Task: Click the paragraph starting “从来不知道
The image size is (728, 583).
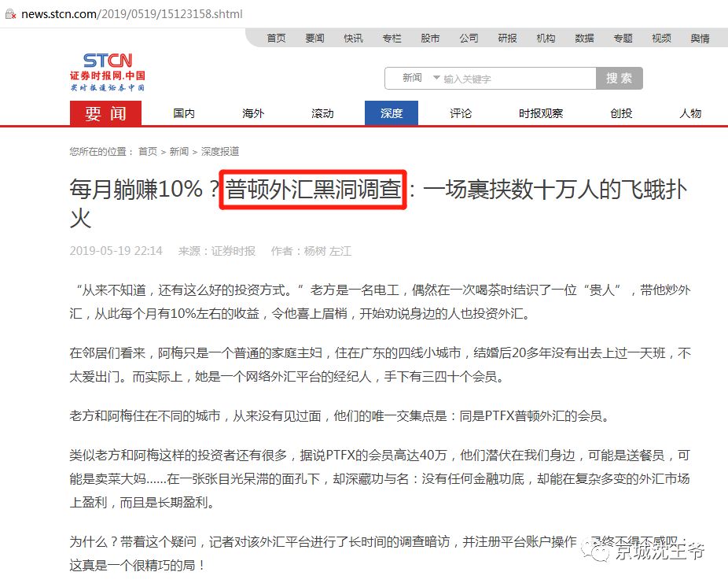Action: tap(381, 302)
